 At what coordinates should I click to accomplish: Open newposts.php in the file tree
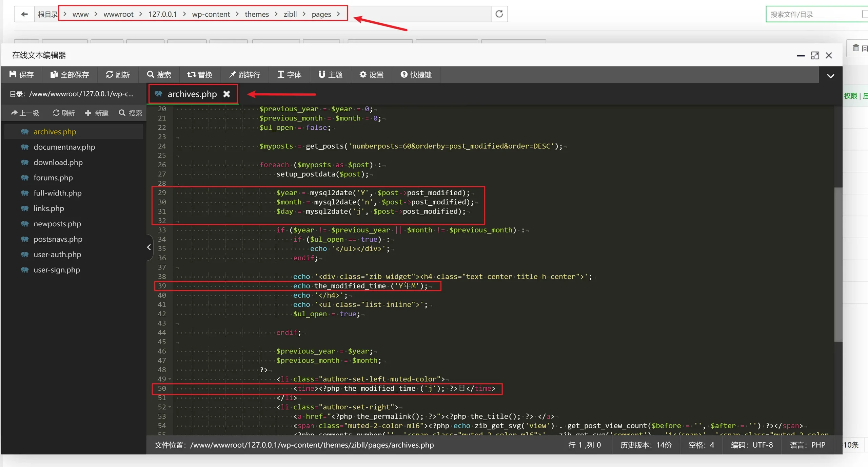(73, 224)
